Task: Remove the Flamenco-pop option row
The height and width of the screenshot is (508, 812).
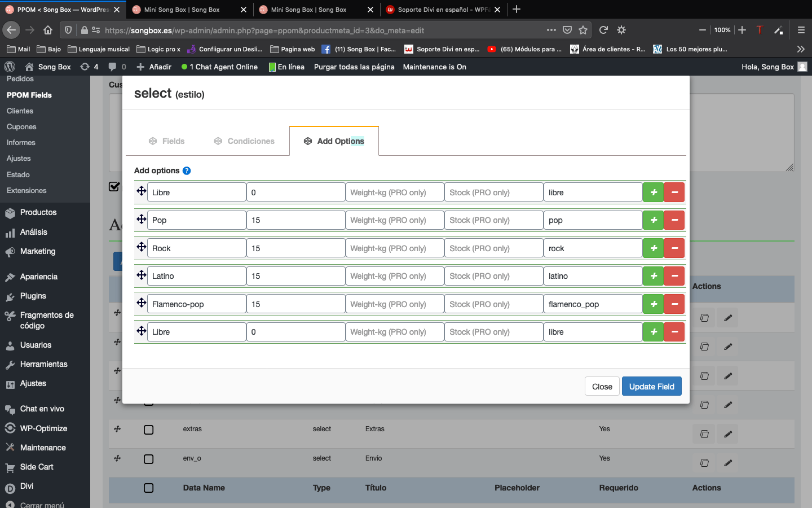Action: [674, 304]
